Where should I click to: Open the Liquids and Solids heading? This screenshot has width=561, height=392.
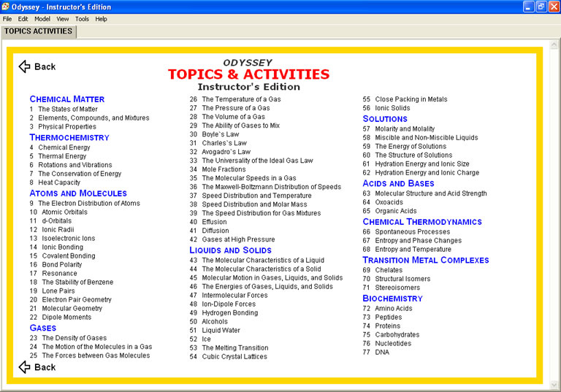click(230, 250)
